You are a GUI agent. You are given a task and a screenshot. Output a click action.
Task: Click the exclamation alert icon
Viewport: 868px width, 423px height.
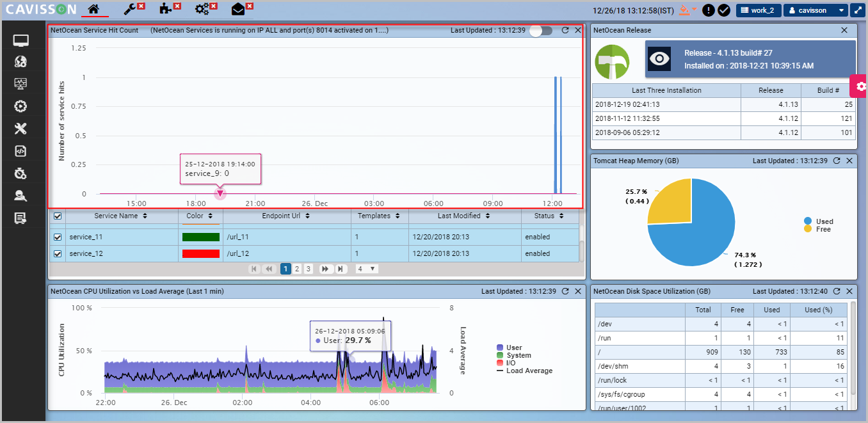pos(708,10)
